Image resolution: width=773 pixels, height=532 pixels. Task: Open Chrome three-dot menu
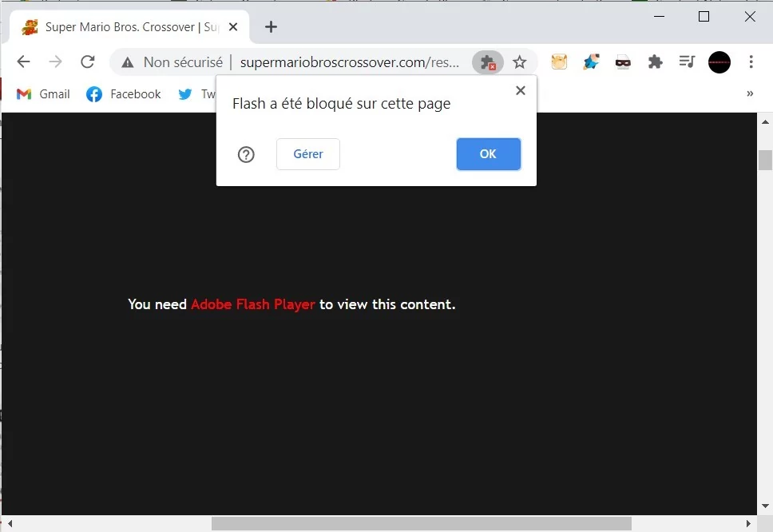click(751, 62)
